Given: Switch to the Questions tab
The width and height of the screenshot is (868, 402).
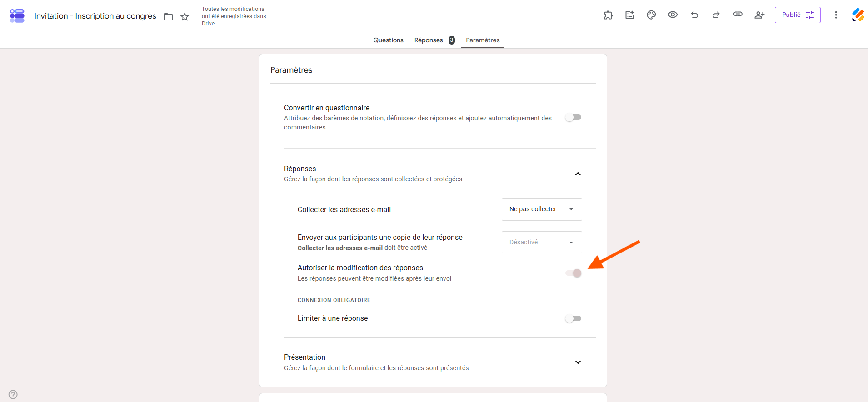Looking at the screenshot, I should [x=389, y=40].
